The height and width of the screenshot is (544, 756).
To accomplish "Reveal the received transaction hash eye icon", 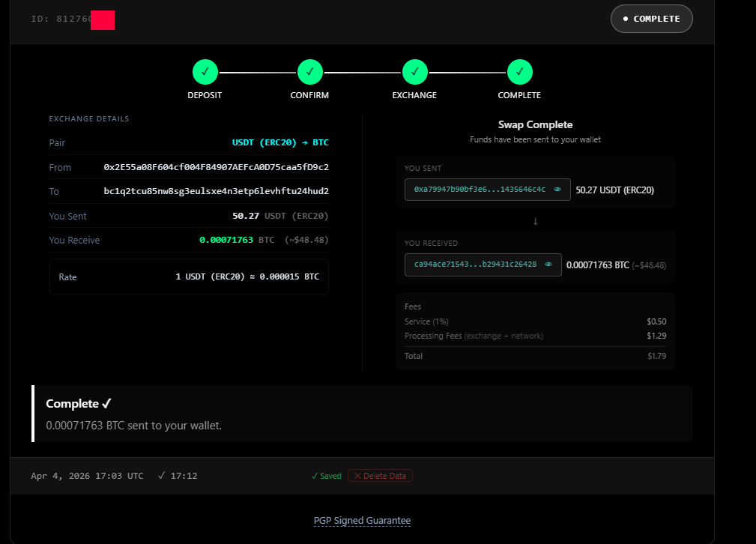I will 548,265.
